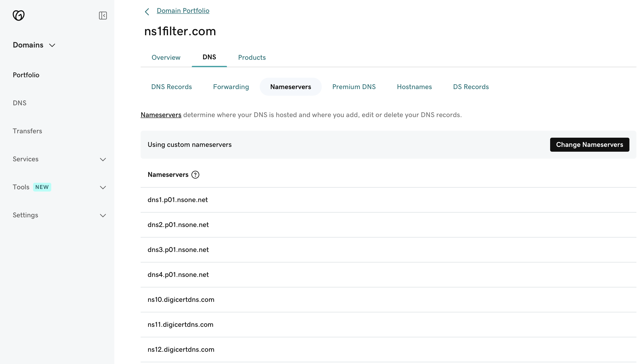Open the Forwarding sub-tab
The height and width of the screenshot is (364, 643).
coord(231,87)
